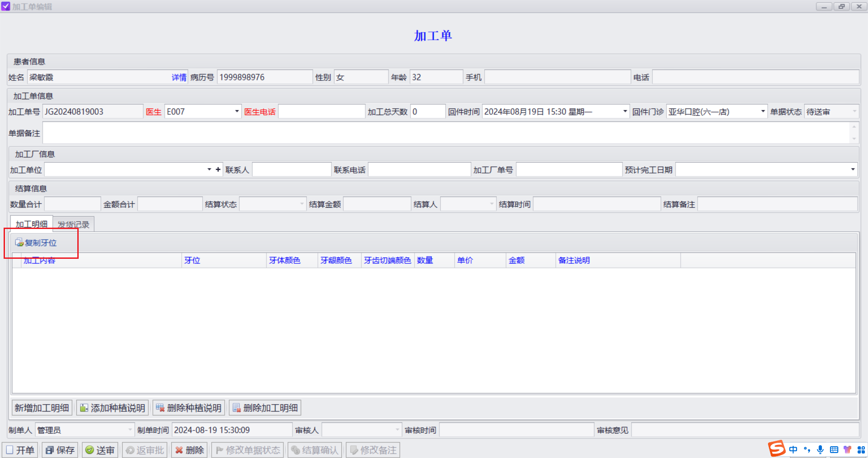
Task: Click the plus icon beside 加工单位
Action: point(218,169)
